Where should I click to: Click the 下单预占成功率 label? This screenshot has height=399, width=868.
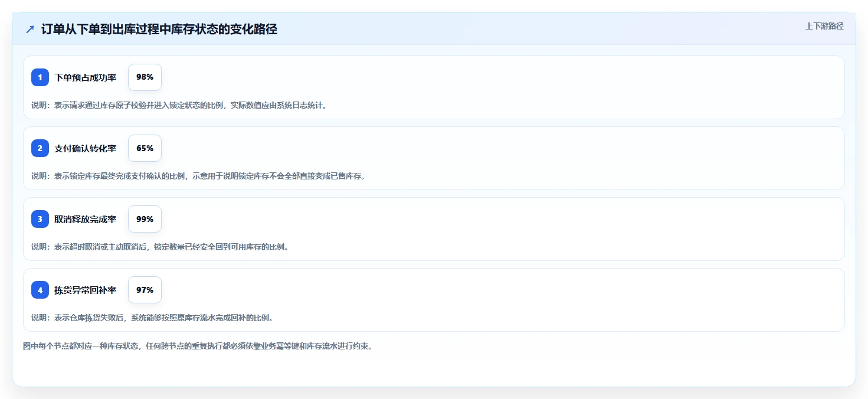pyautogui.click(x=86, y=77)
